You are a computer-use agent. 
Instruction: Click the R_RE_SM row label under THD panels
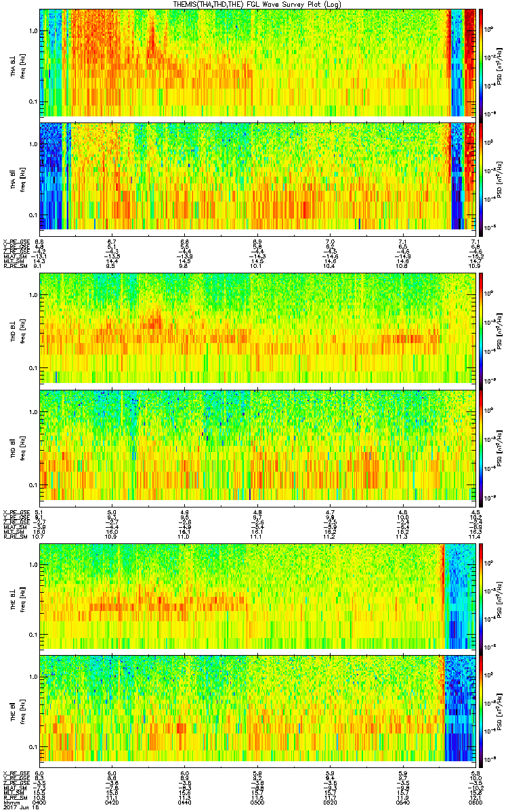pyautogui.click(x=14, y=537)
